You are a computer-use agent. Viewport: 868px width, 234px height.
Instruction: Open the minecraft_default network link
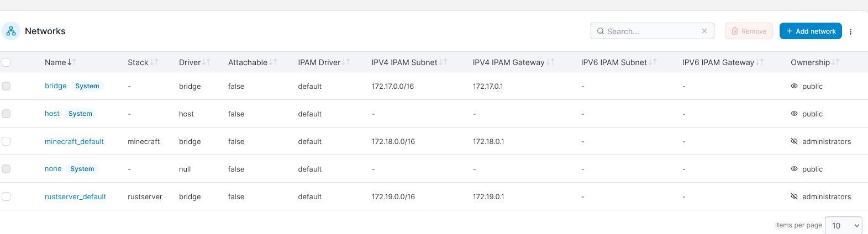coord(74,141)
